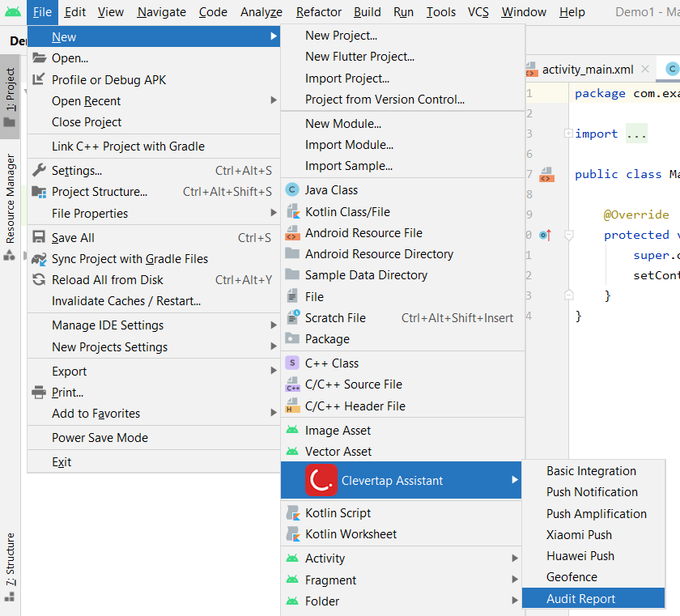The width and height of the screenshot is (680, 616).
Task: Click the Kotlin Worksheet icon
Action: point(293,533)
